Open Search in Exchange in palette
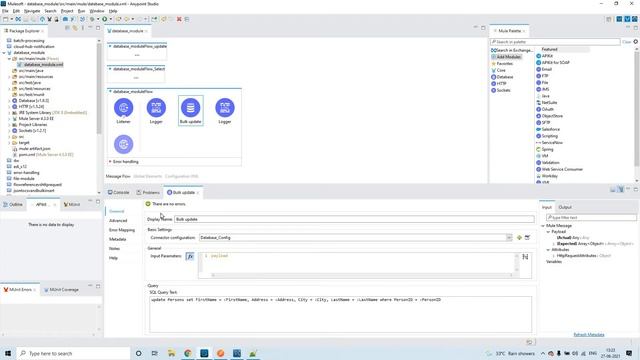The height and width of the screenshot is (360, 640). pyautogui.click(x=512, y=50)
